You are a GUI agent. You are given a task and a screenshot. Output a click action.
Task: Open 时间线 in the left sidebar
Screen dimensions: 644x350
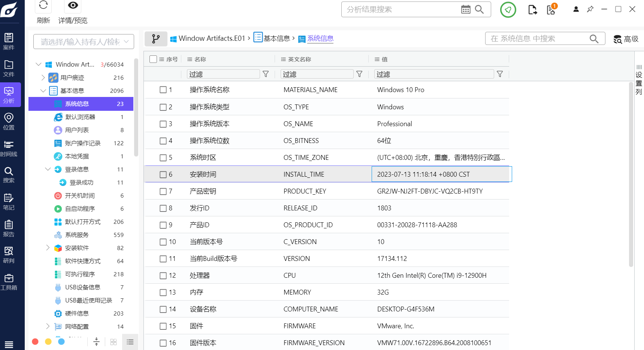coord(9,148)
